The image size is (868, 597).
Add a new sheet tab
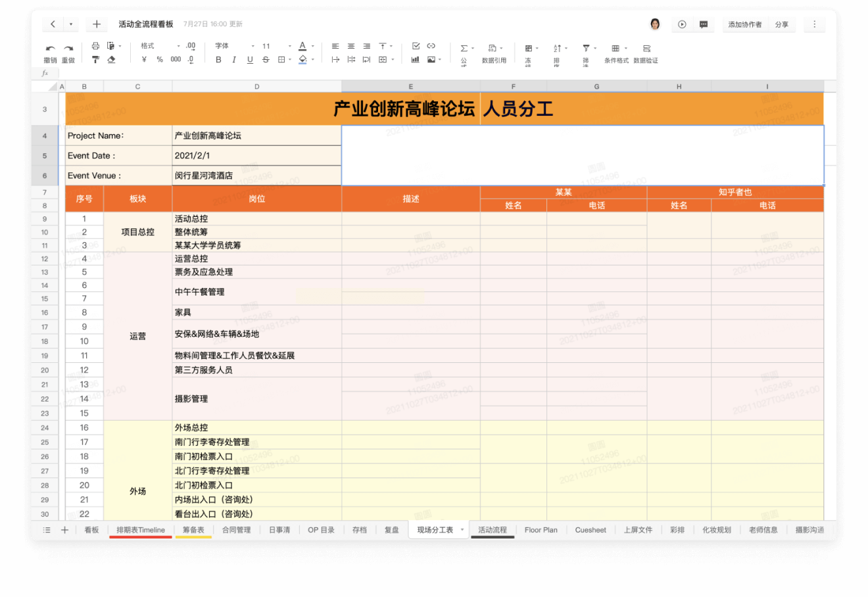pos(64,530)
